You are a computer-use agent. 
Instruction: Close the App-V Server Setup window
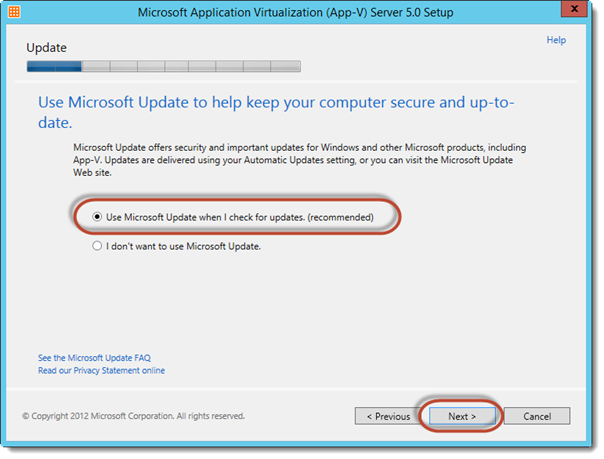(x=574, y=8)
